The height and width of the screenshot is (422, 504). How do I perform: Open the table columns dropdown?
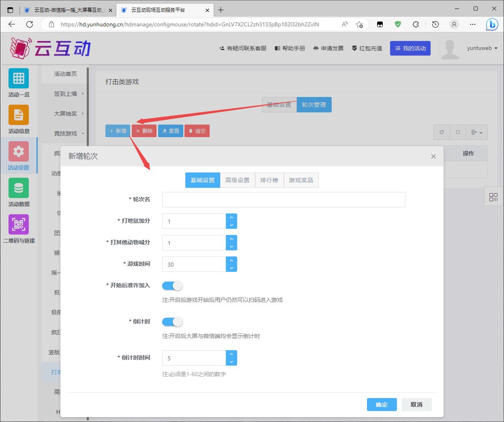point(476,132)
